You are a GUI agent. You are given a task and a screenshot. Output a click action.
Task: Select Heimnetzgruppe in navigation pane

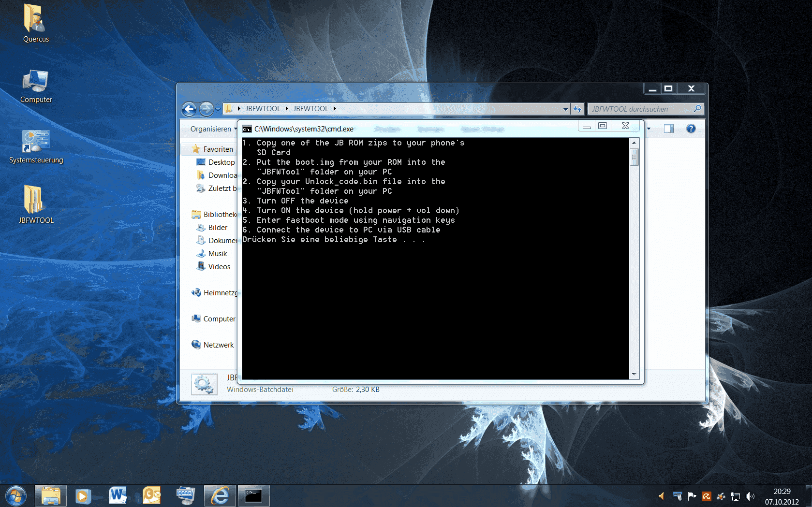pyautogui.click(x=215, y=292)
